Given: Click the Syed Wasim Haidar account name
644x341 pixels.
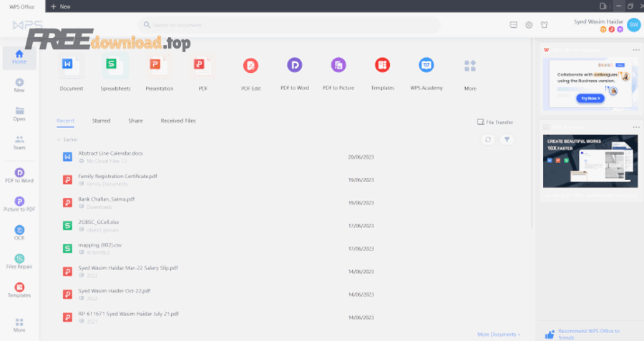Looking at the screenshot, I should [x=598, y=21].
